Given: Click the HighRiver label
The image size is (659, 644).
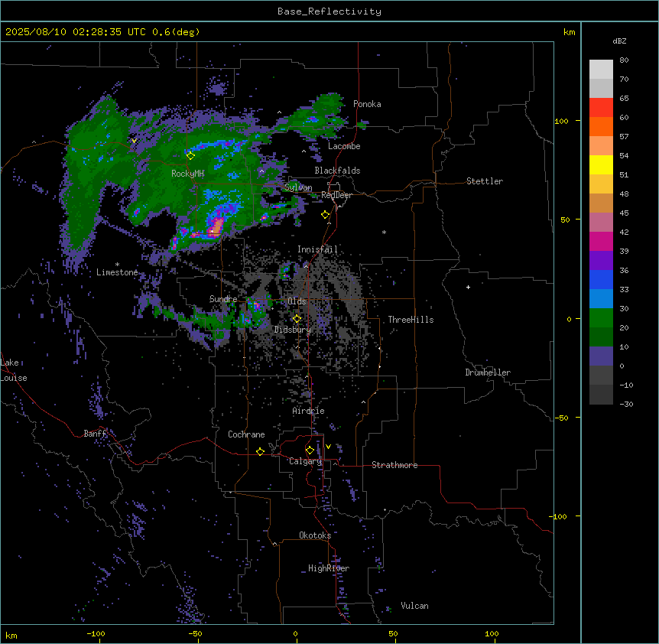Looking at the screenshot, I should 329,568.
